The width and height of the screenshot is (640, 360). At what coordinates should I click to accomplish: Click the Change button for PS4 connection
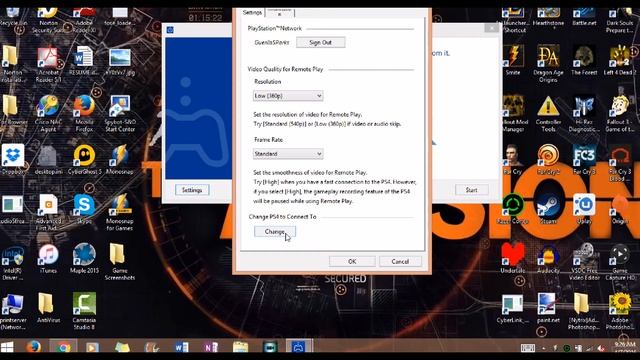[275, 231]
